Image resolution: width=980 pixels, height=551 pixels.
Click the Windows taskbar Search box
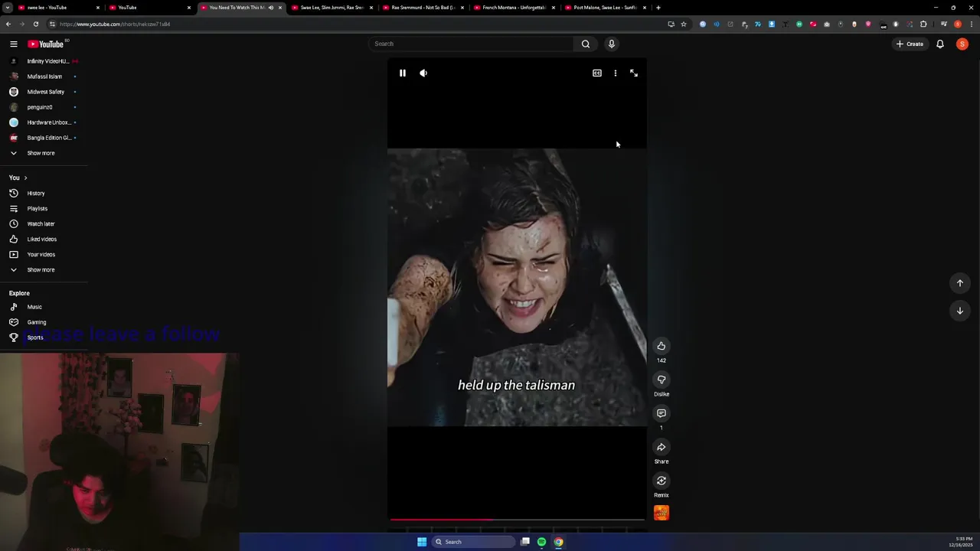pos(473,542)
